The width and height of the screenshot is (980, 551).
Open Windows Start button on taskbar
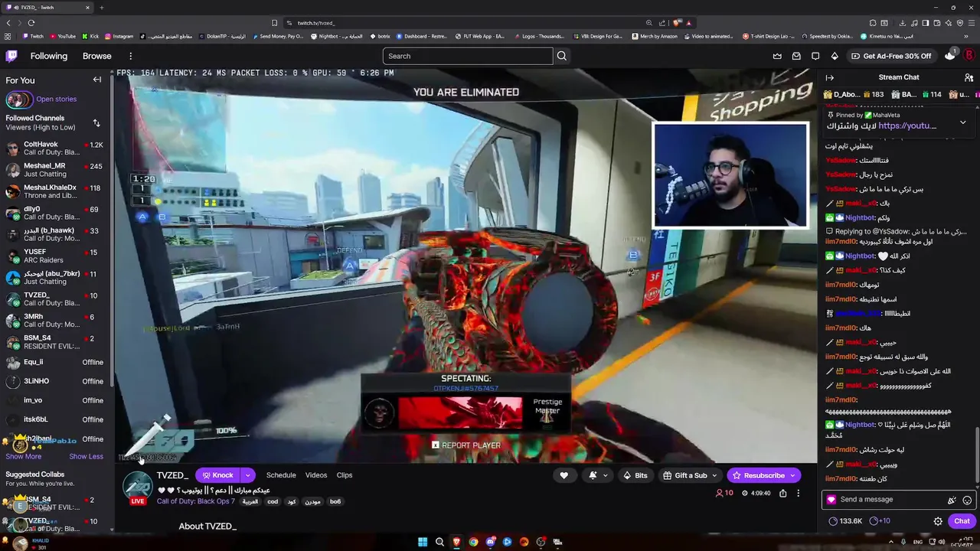[423, 542]
